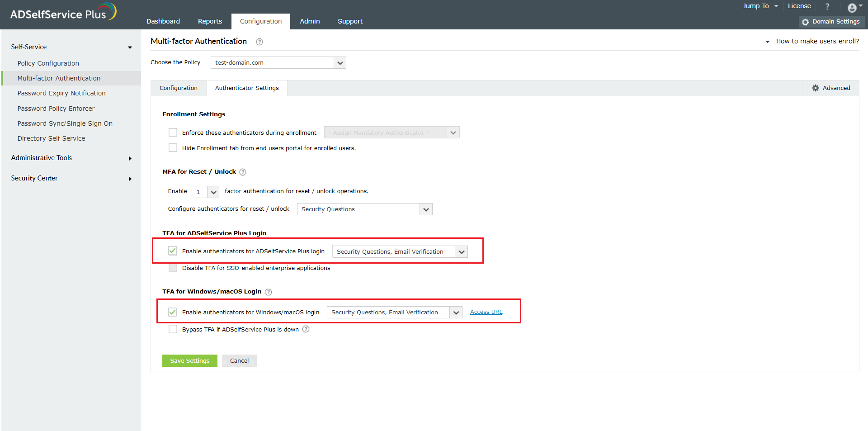Click the Cancel button

pos(239,361)
